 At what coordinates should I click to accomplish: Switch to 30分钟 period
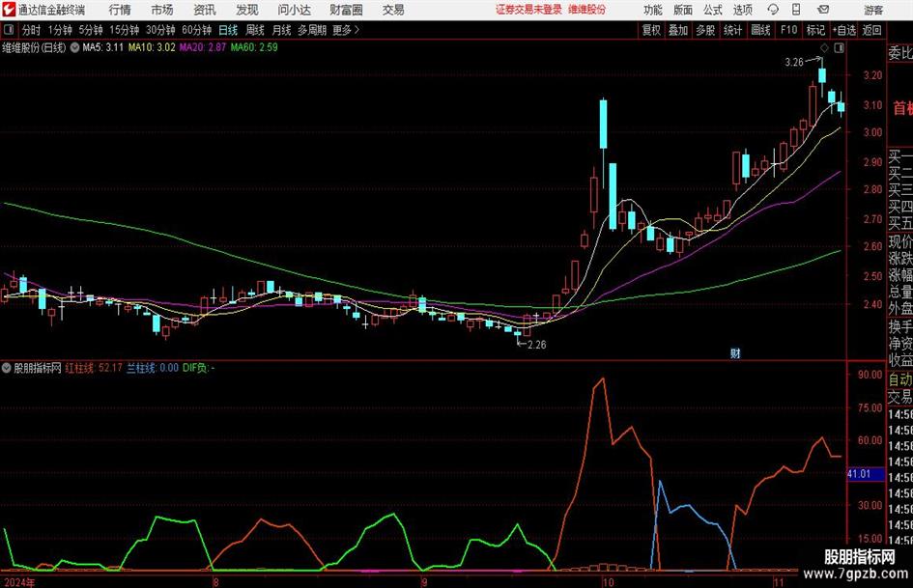coord(160,30)
